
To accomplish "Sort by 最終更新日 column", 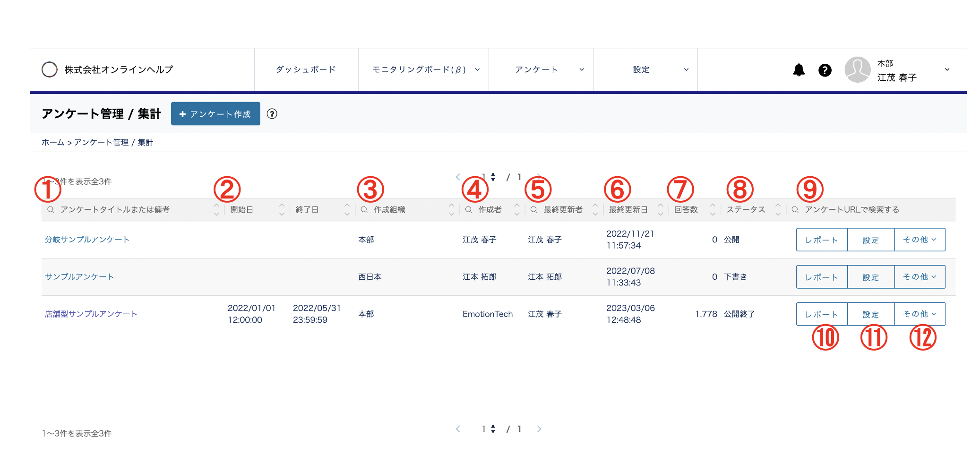I will [661, 210].
